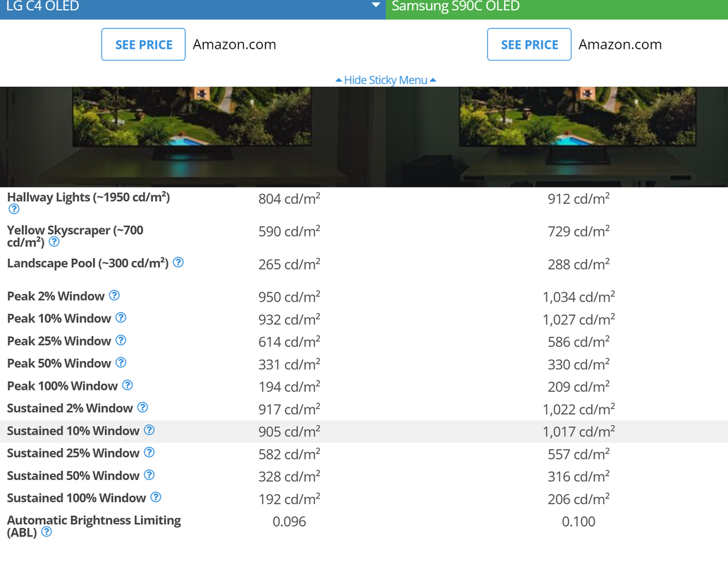Screen dimensions: 728x564
Task: Select the Hallway Lights row label
Action: (x=88, y=197)
